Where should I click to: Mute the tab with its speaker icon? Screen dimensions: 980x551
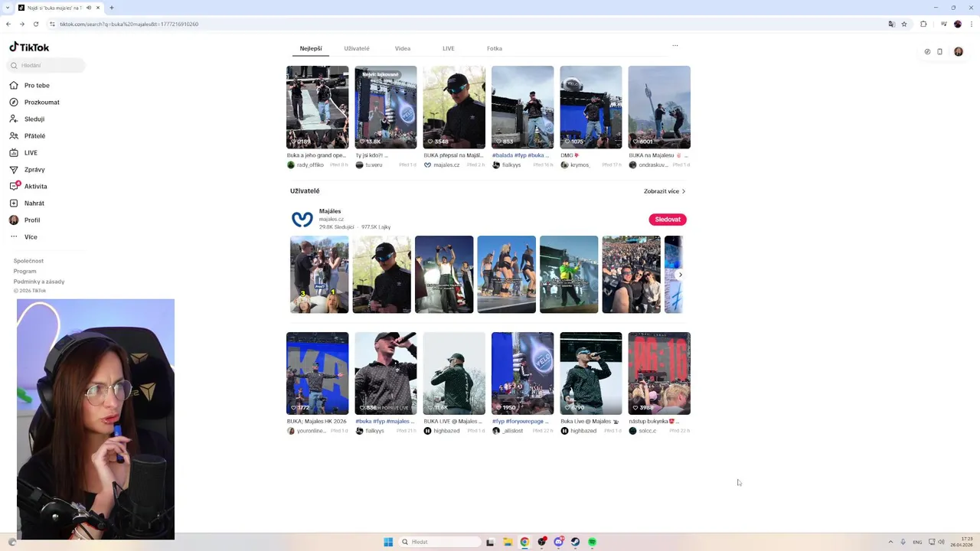(89, 8)
